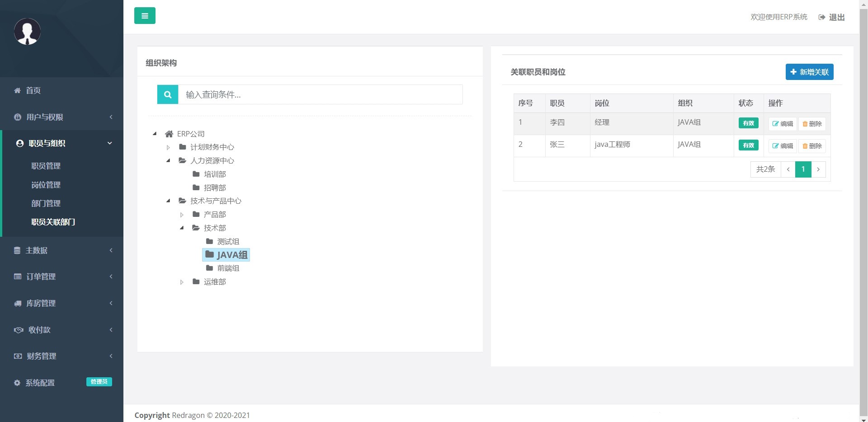Click the trash icon on 李四's 删除 button
The height and width of the screenshot is (422, 868).
805,123
